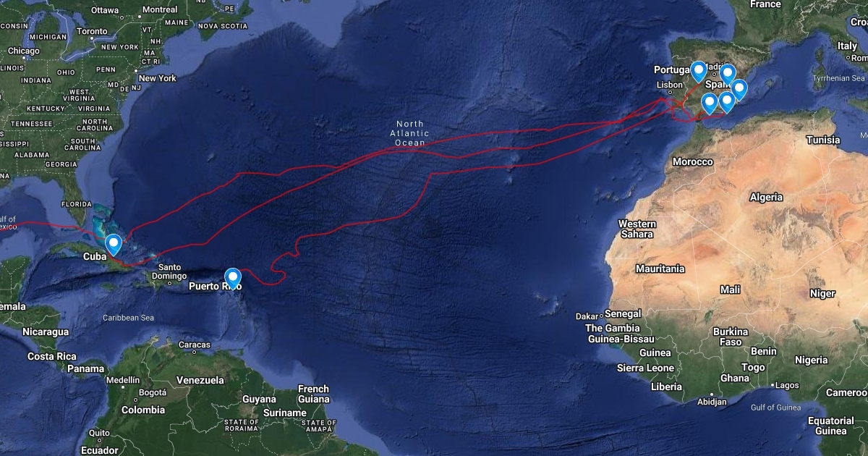Click the blue pin on Cuba
Screen dimensions: 868x456
click(x=114, y=245)
